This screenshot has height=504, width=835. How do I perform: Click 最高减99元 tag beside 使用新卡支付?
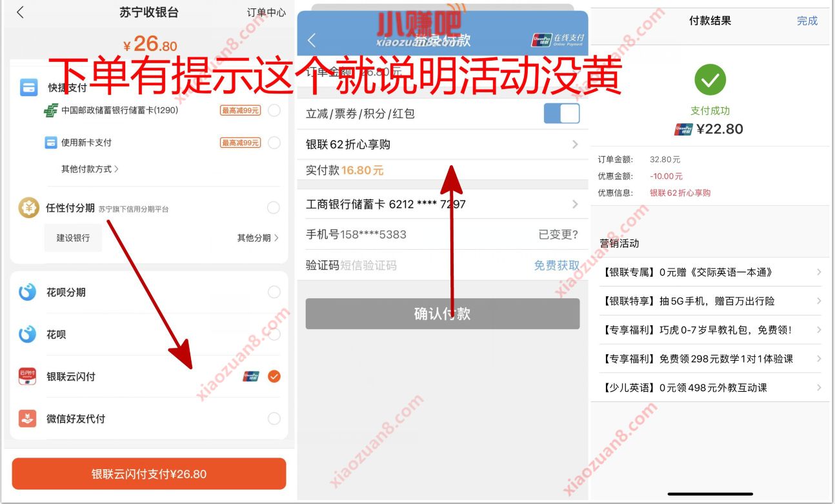[x=240, y=143]
